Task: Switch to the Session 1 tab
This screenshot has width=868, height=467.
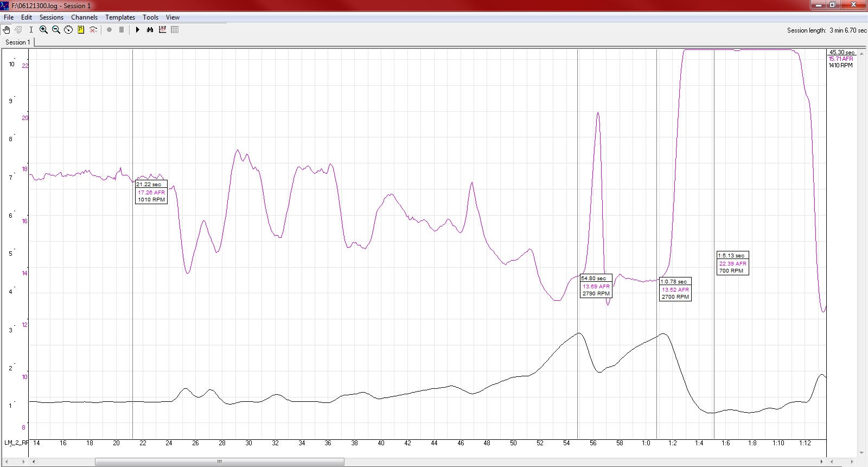Action: tap(18, 42)
